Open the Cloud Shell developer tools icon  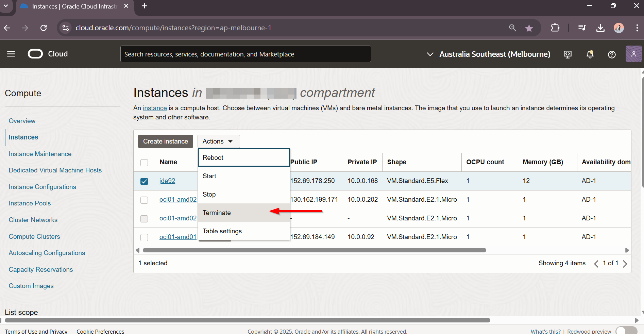tap(567, 54)
